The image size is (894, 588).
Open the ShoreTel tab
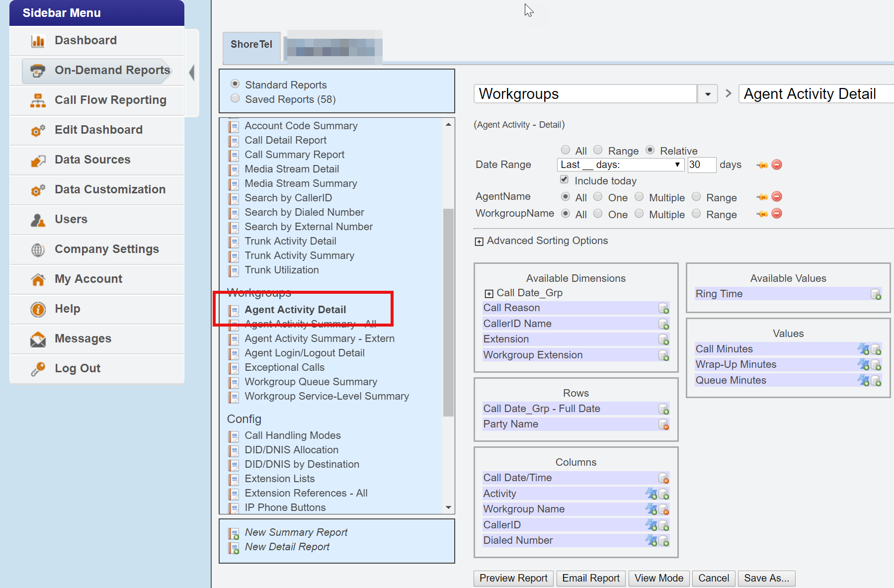251,45
